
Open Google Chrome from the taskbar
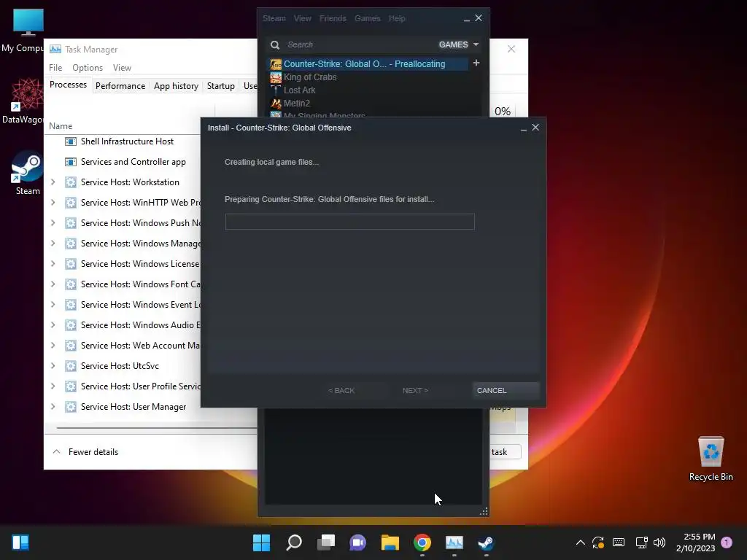click(422, 542)
